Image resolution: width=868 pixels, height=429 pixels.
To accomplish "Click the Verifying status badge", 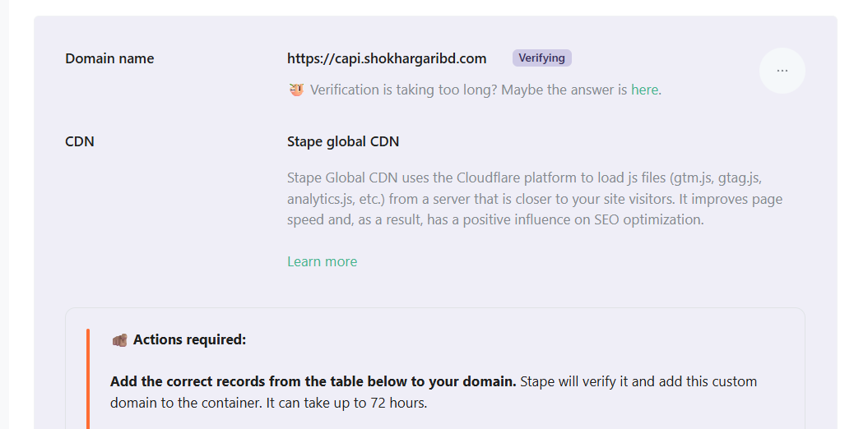I will 541,58.
